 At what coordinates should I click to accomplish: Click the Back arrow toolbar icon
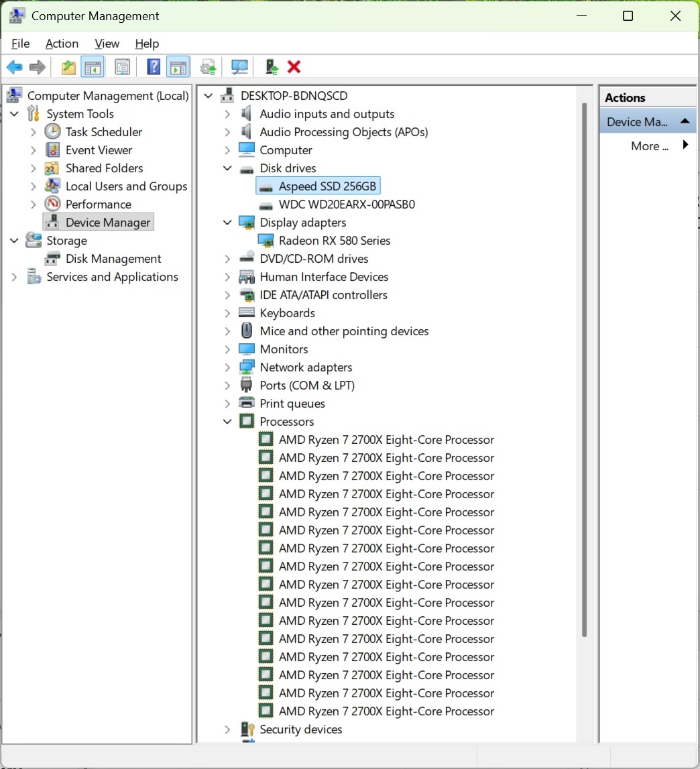(14, 66)
